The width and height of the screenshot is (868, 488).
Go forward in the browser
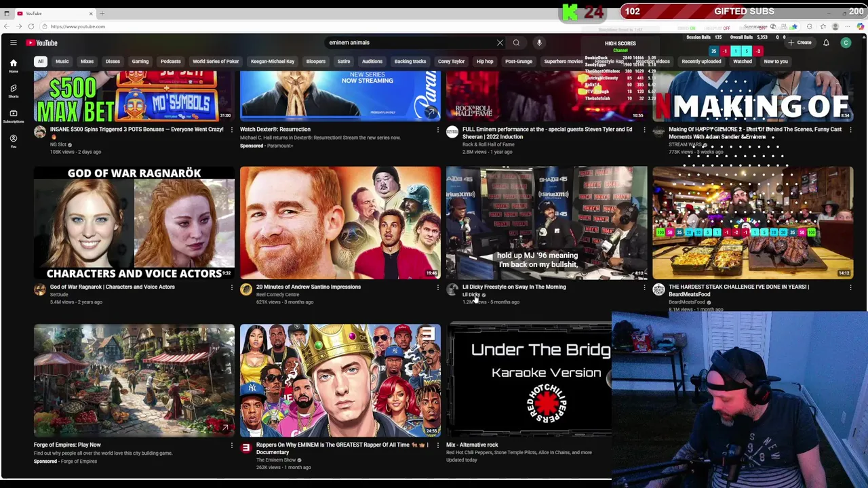18,26
